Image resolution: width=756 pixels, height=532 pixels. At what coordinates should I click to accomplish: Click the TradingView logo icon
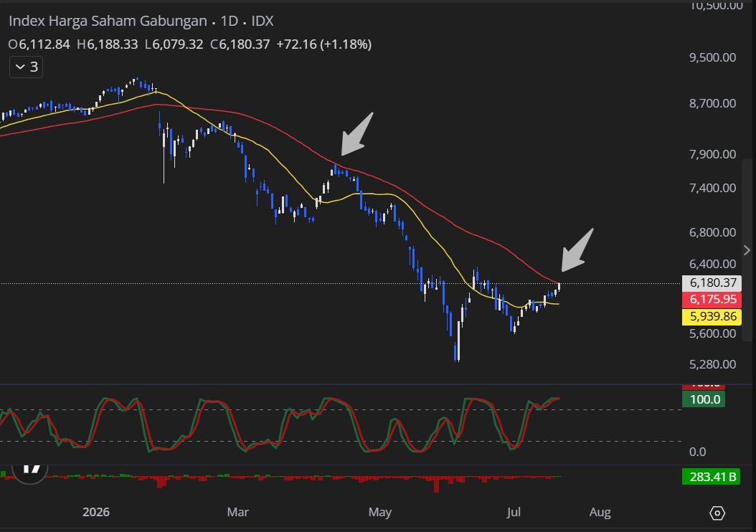[30, 468]
